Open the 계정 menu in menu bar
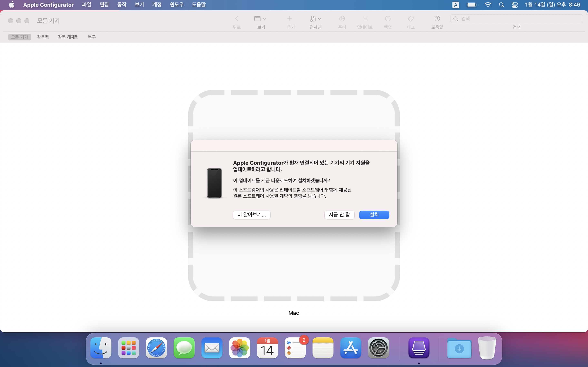This screenshot has height=367, width=588. coord(157,5)
